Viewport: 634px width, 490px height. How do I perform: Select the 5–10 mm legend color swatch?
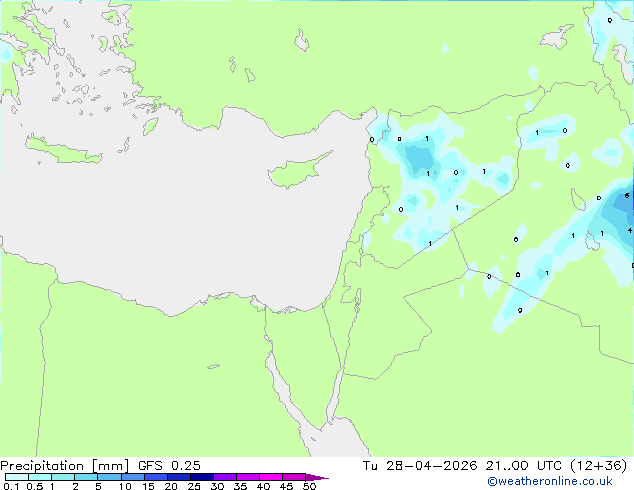pos(109,477)
